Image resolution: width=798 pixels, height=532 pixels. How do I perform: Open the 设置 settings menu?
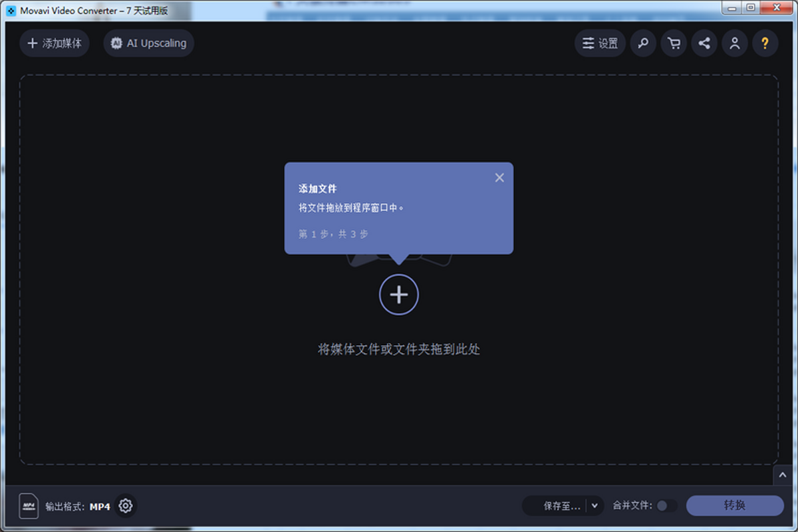600,44
